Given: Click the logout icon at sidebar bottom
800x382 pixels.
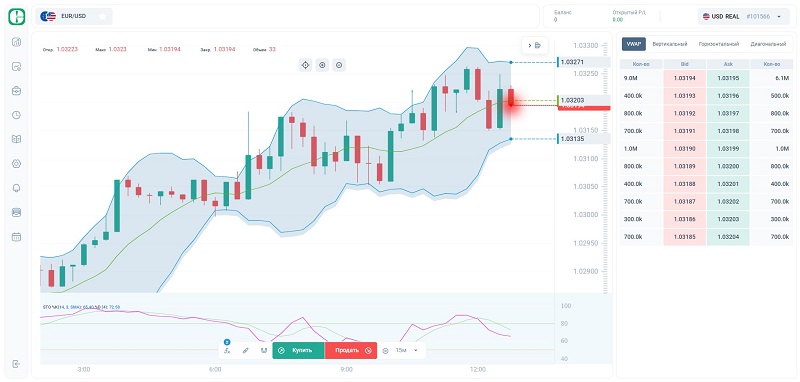Looking at the screenshot, I should [16, 364].
